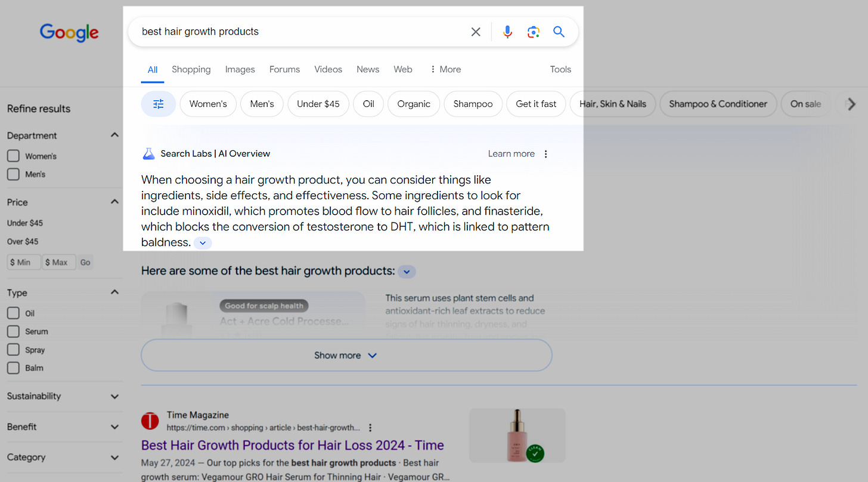The image size is (868, 482).
Task: Click the Search Labs flask icon
Action: tap(148, 153)
